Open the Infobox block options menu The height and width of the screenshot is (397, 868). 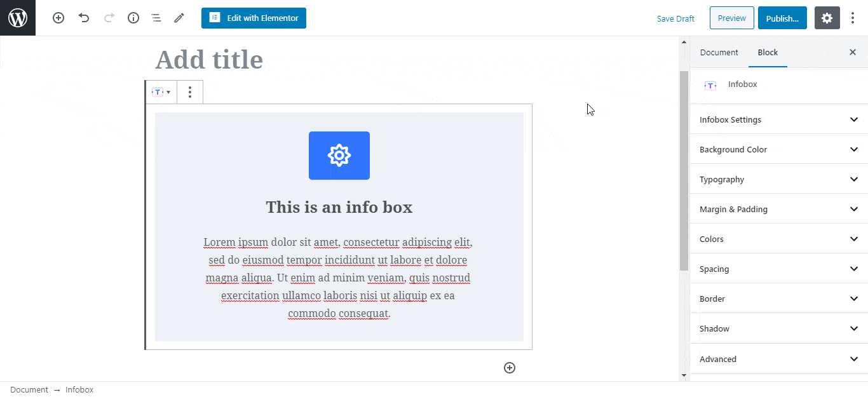click(189, 92)
